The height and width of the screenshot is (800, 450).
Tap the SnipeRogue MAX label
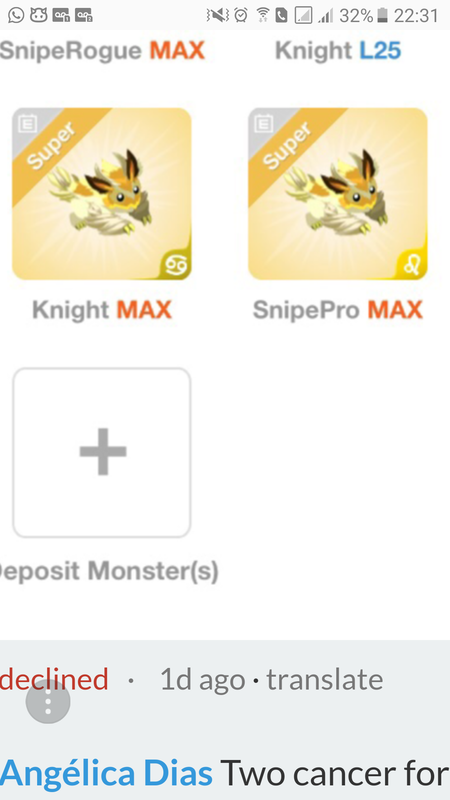(x=102, y=51)
